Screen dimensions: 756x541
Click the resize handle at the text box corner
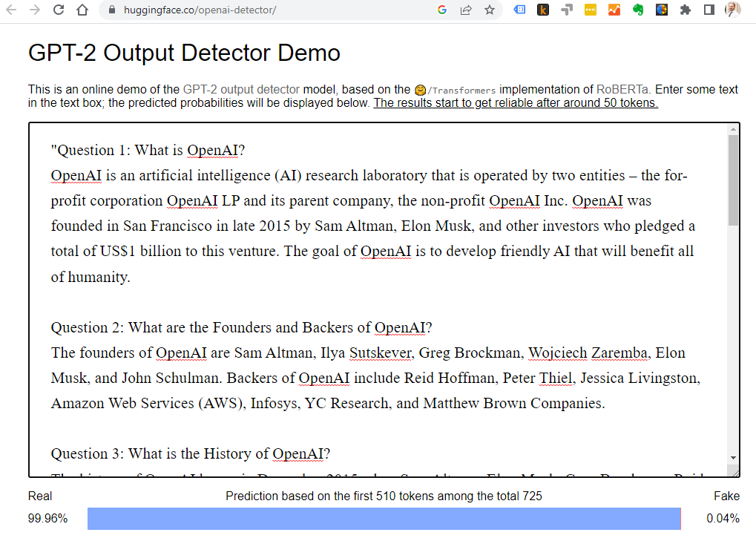(734, 473)
